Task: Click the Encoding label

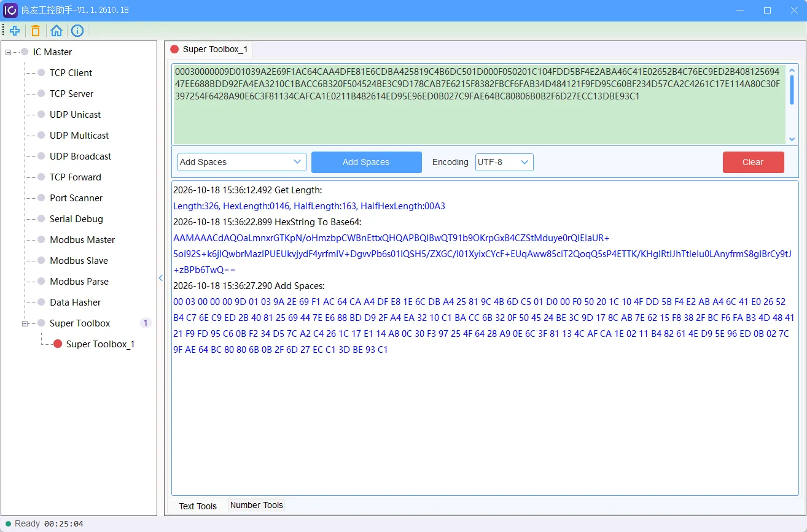Action: click(x=450, y=162)
